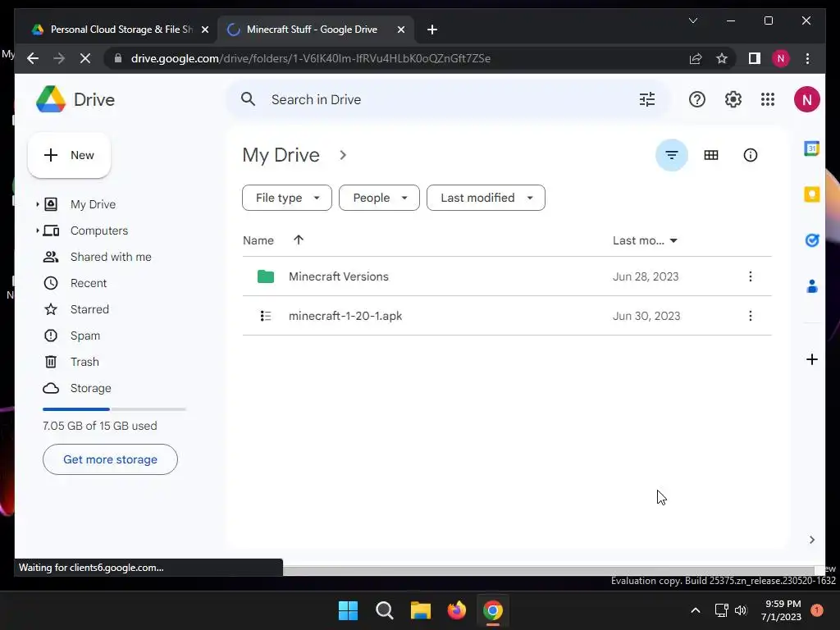
Task: Open Recent files
Action: coord(89,283)
